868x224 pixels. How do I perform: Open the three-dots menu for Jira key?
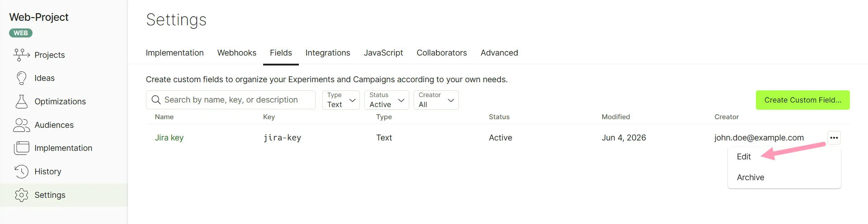(x=834, y=138)
